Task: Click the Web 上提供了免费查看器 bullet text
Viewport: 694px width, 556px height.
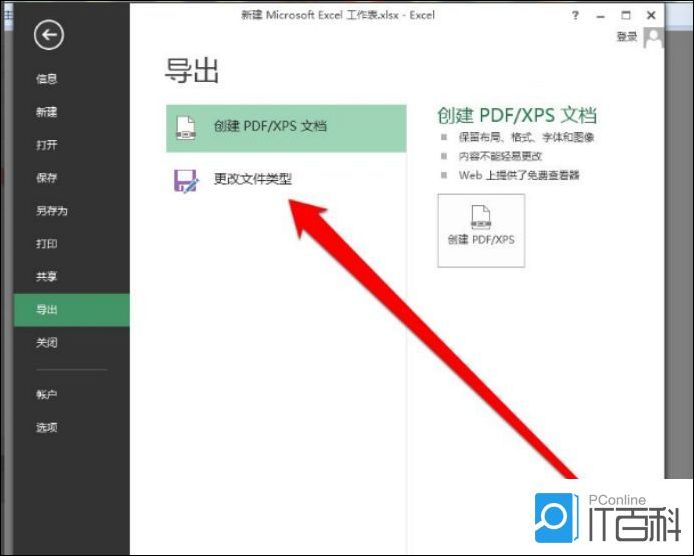Action: 519,175
